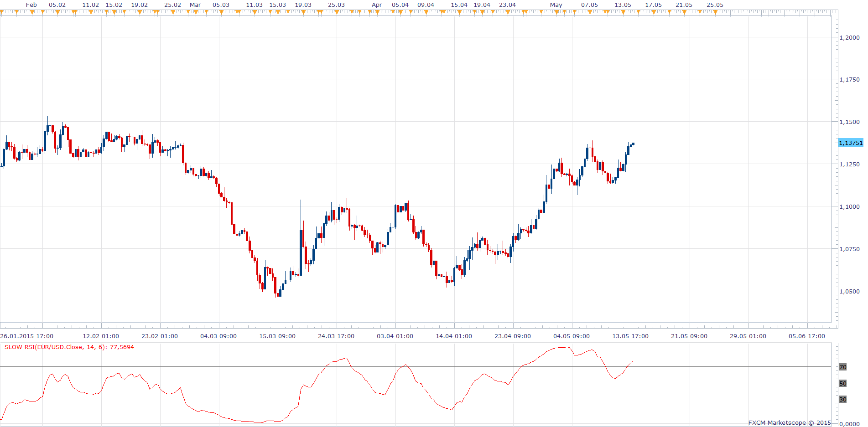The width and height of the screenshot is (868, 427).
Task: Click the 05.06 17:00 time label
Action: click(x=807, y=336)
